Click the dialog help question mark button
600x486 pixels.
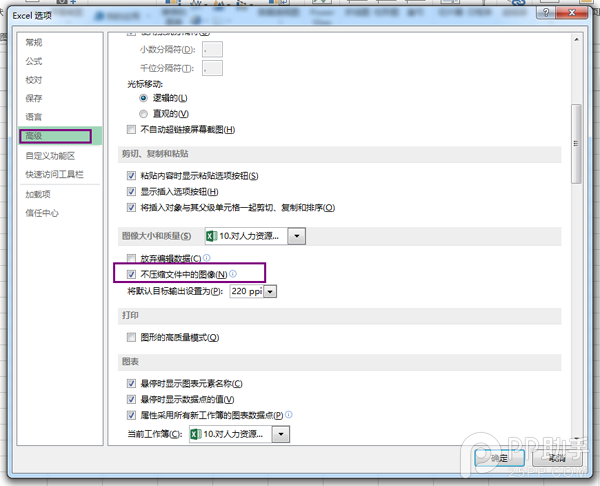coord(546,13)
